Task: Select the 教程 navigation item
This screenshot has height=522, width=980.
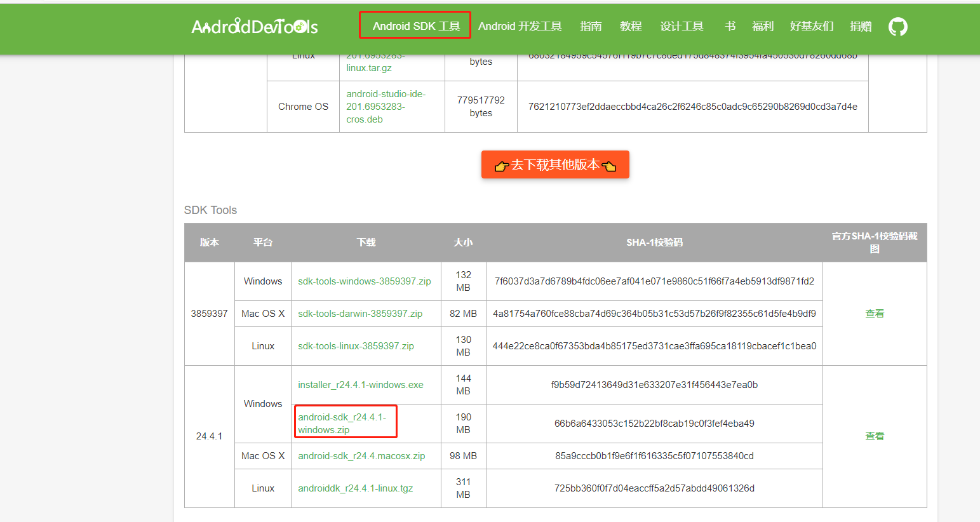Action: pos(631,26)
